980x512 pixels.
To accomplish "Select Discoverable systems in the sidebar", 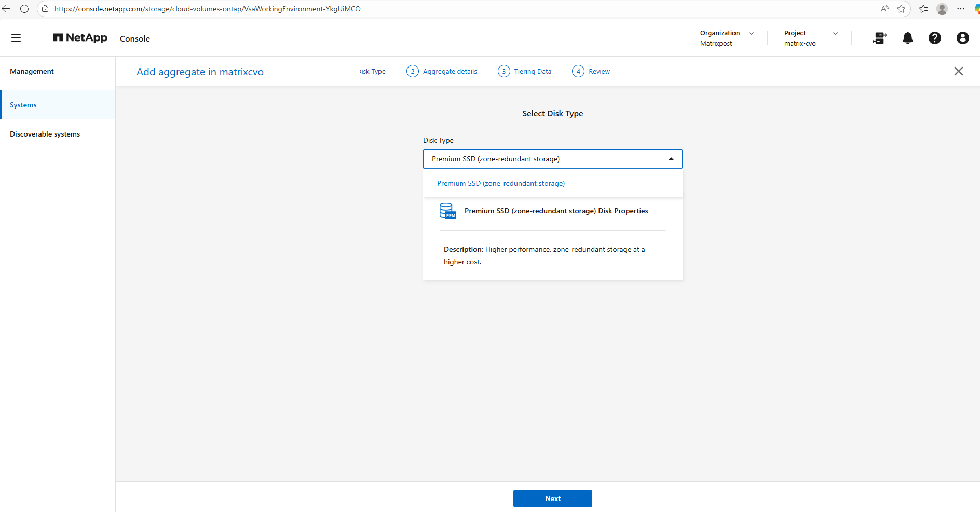I will 58,134.
